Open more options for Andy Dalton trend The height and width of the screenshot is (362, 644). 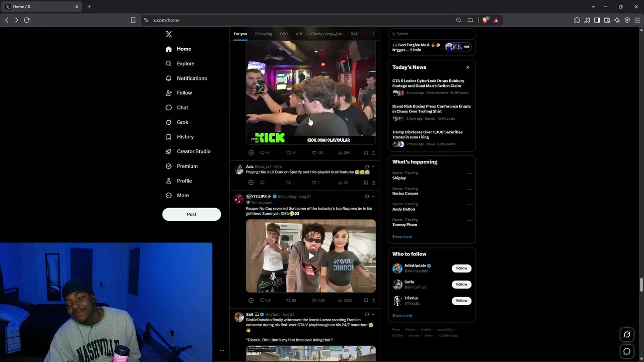click(x=469, y=205)
